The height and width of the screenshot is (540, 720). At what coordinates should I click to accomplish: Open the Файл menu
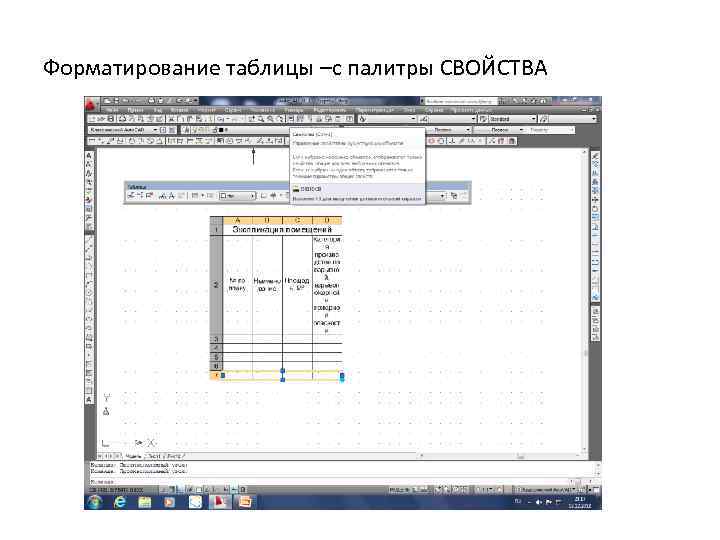click(x=112, y=110)
